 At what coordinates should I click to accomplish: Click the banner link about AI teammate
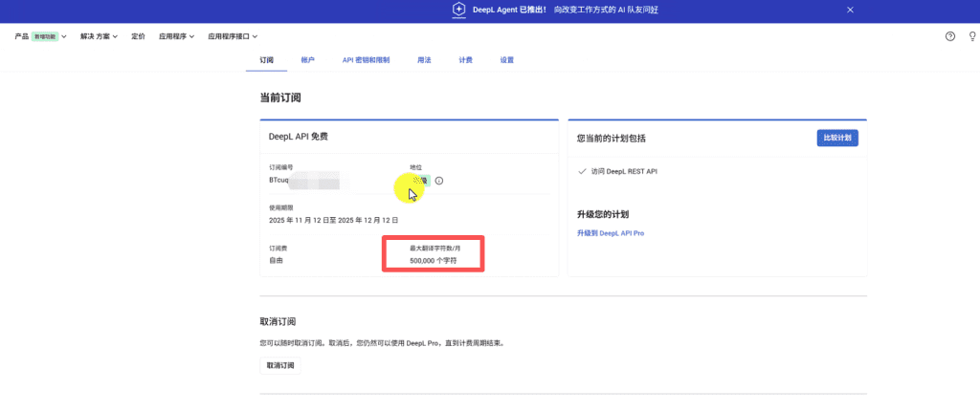tap(606, 10)
